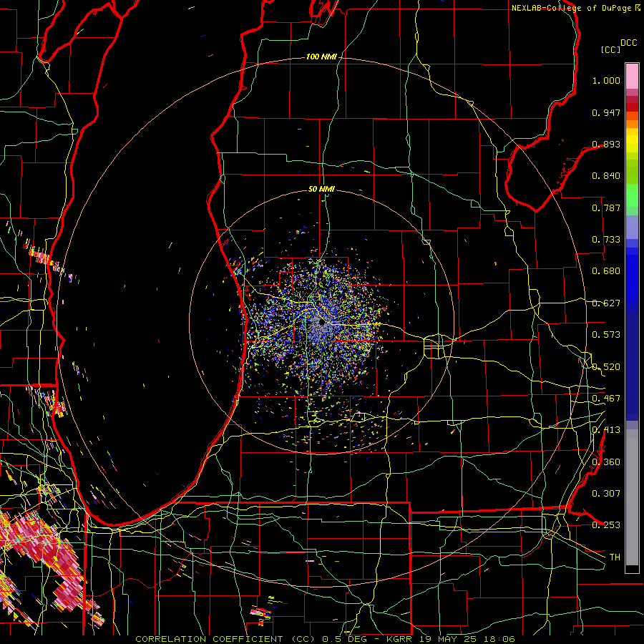The width and height of the screenshot is (644, 644).
Task: Click the KGRR station identifier in caption
Action: (399, 639)
